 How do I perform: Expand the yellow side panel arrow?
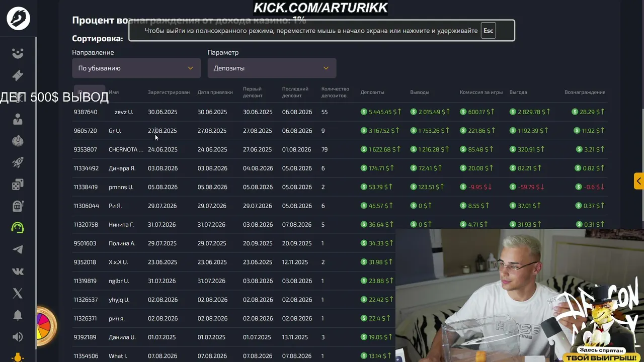638,181
